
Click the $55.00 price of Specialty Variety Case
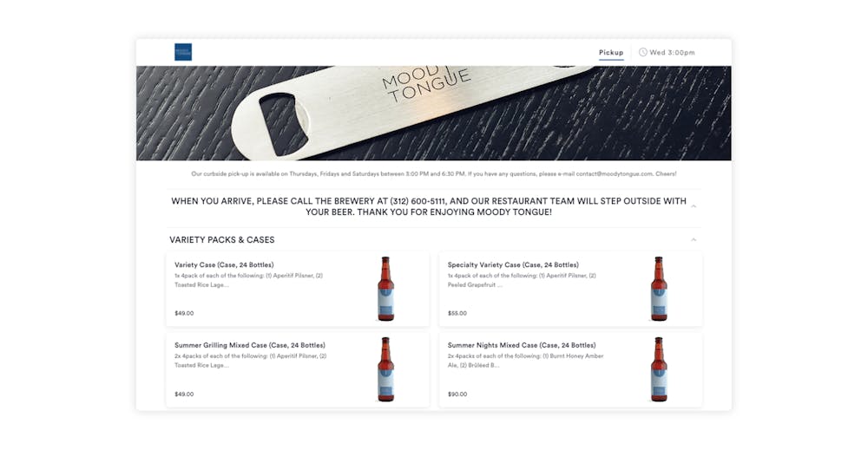[457, 314]
